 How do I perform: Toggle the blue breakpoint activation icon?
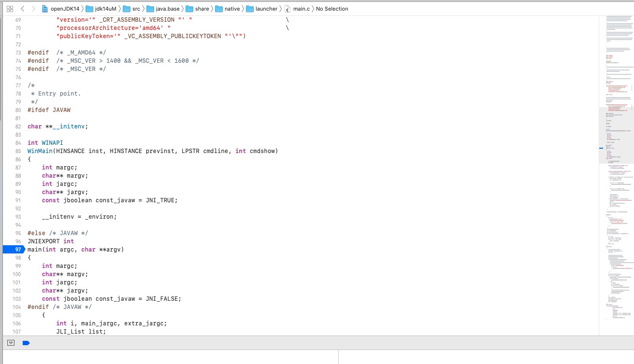pyautogui.click(x=26, y=343)
